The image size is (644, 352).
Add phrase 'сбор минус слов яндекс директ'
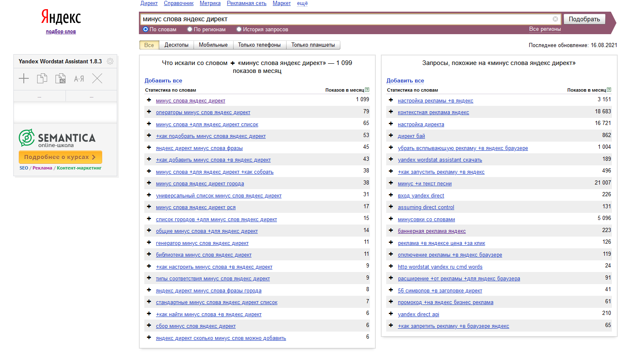pos(149,325)
